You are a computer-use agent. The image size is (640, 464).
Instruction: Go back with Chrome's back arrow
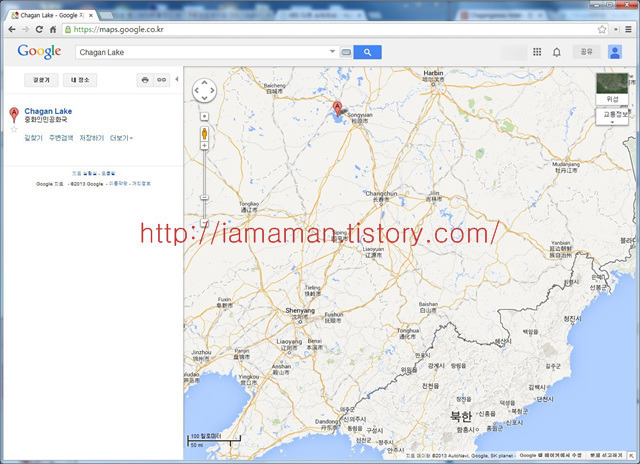tap(12, 29)
